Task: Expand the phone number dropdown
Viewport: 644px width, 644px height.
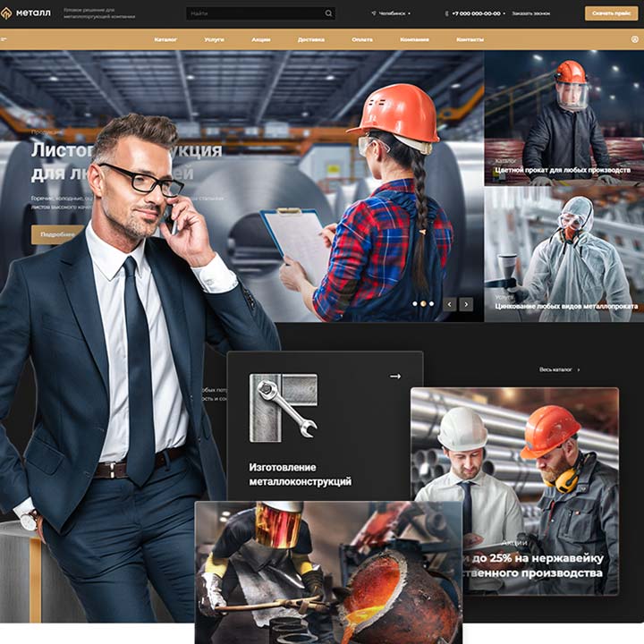Action: click(x=476, y=13)
